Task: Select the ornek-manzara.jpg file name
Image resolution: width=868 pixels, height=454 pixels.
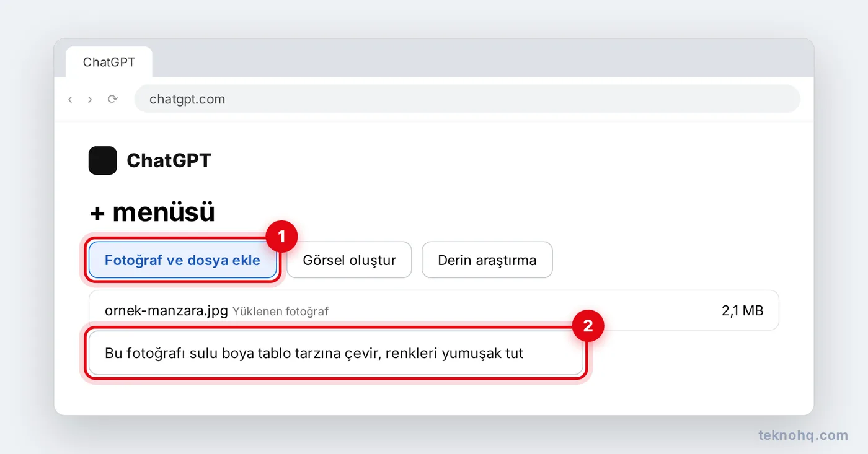Action: point(167,310)
